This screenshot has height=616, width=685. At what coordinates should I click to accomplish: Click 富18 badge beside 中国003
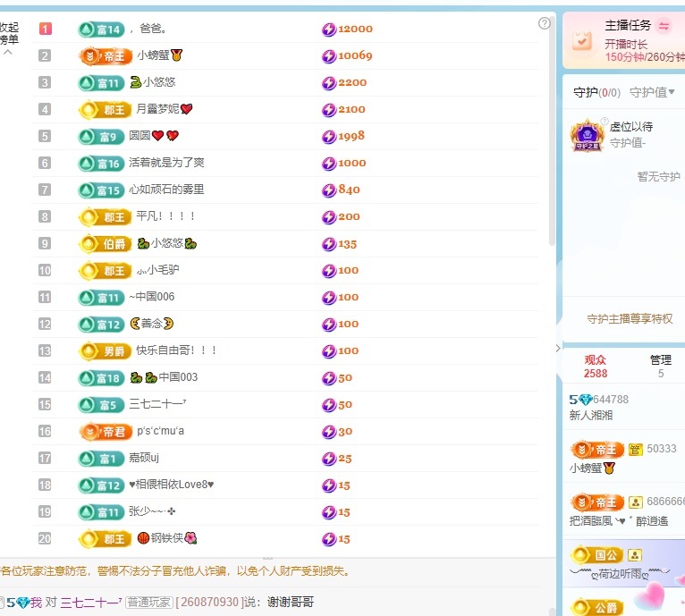101,378
